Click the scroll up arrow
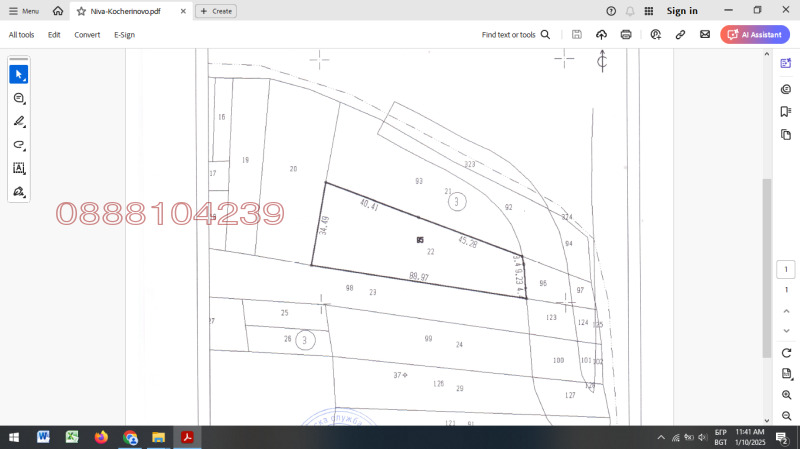Screen dimensions: 800x449 [766, 54]
